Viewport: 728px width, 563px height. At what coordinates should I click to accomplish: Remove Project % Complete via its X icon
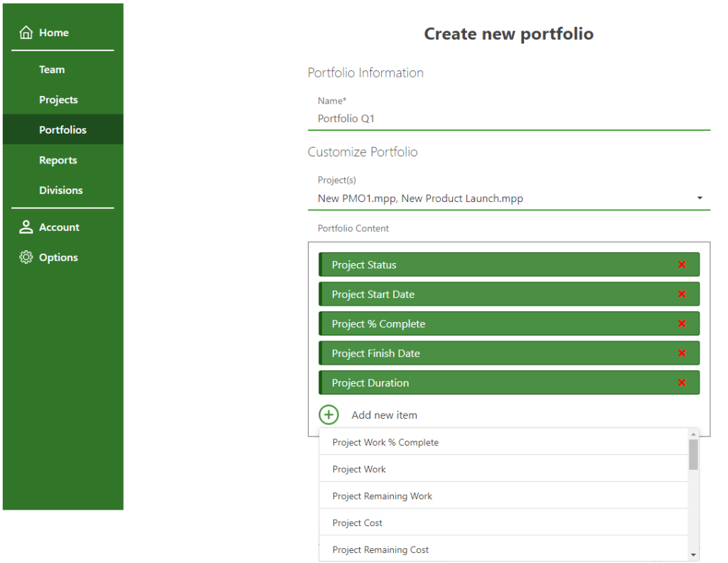pos(682,323)
